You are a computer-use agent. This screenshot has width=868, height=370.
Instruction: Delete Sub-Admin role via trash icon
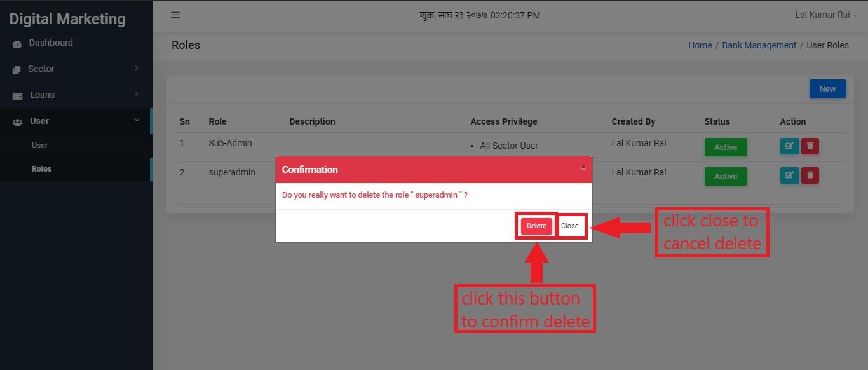click(x=810, y=146)
